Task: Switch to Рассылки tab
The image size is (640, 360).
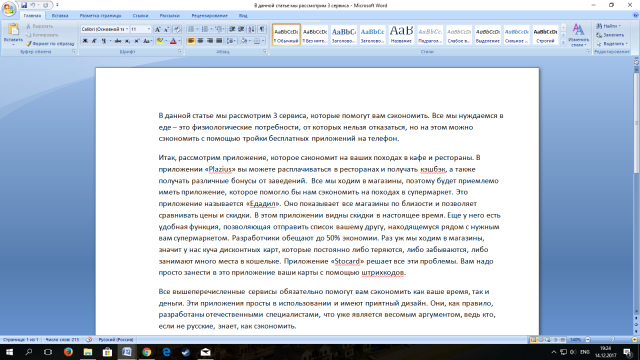Action: click(x=169, y=16)
